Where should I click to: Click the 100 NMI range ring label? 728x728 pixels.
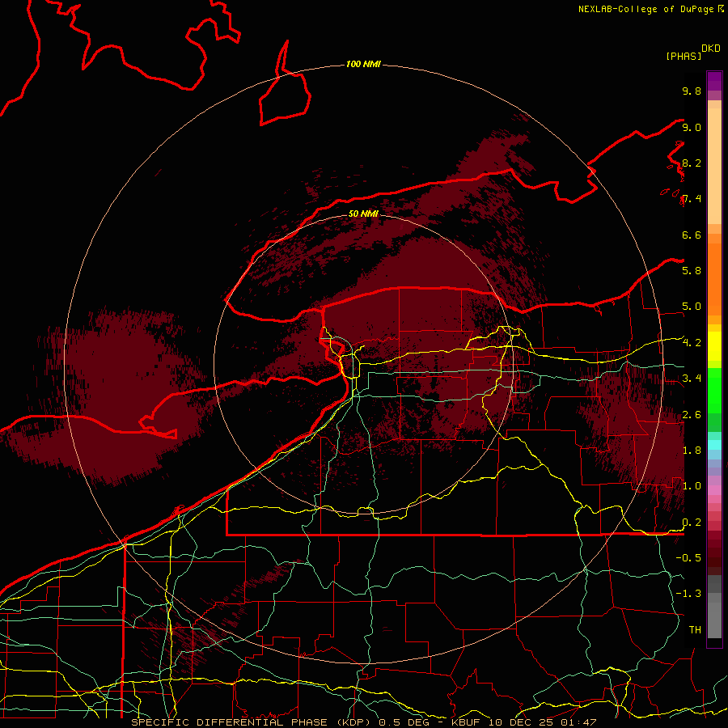(363, 64)
